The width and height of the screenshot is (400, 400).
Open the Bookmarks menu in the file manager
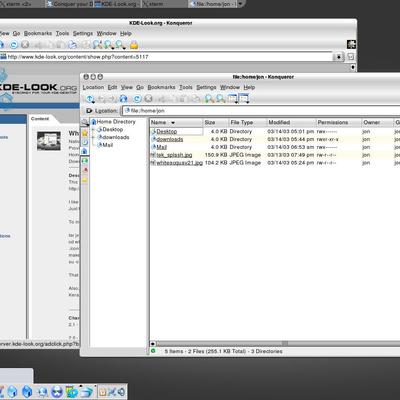[161, 87]
